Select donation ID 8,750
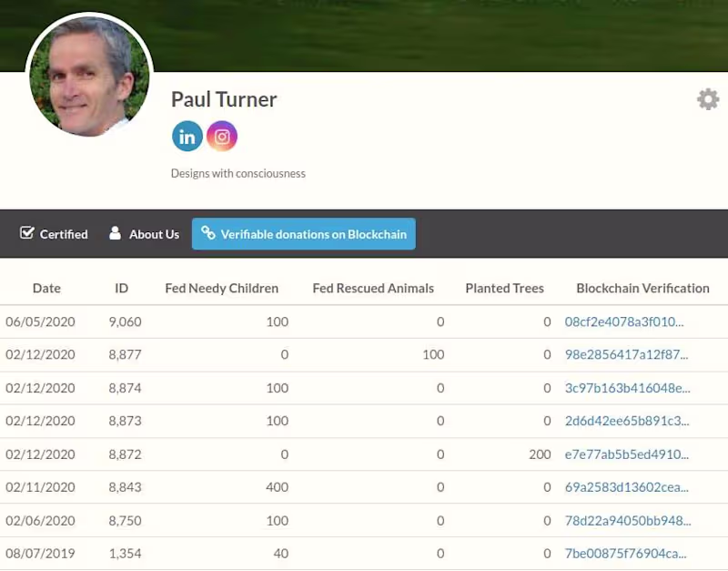Image resolution: width=728 pixels, height=571 pixels. (x=125, y=520)
